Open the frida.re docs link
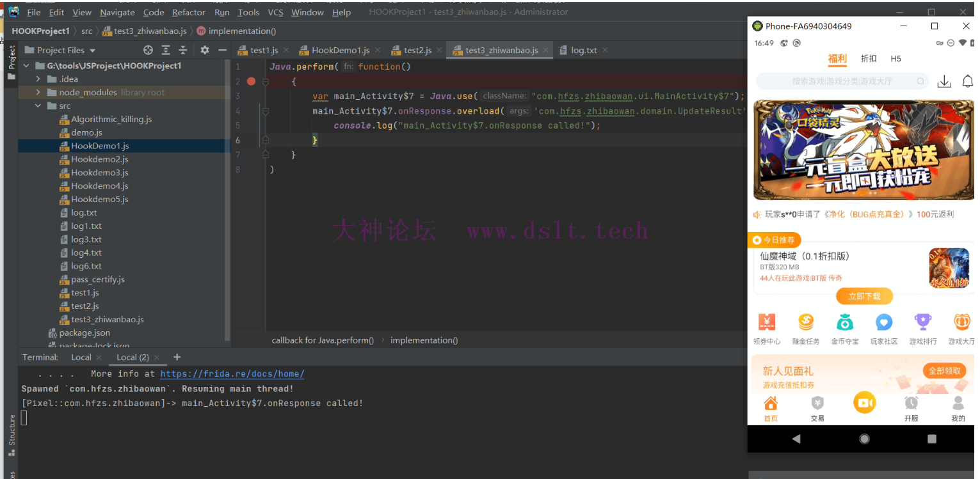Screen dimensions: 980x479 [x=232, y=374]
